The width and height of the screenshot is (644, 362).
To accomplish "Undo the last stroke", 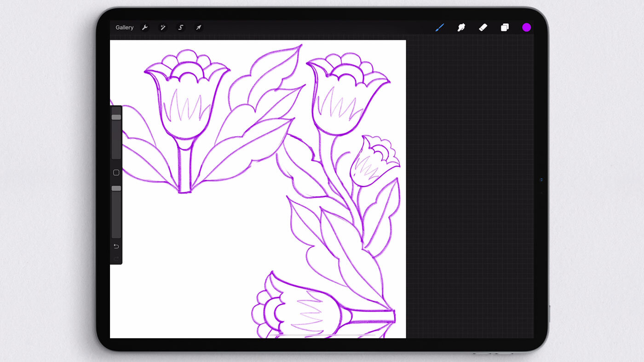I will click(116, 247).
